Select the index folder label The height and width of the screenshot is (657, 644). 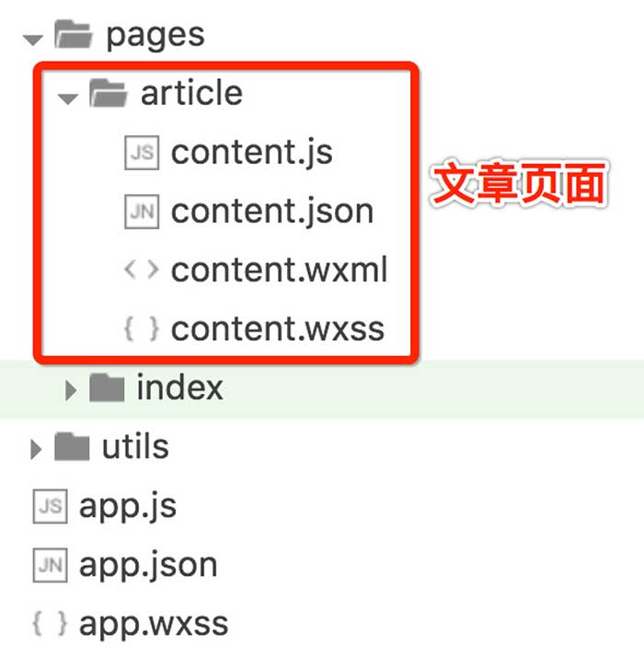(180, 387)
